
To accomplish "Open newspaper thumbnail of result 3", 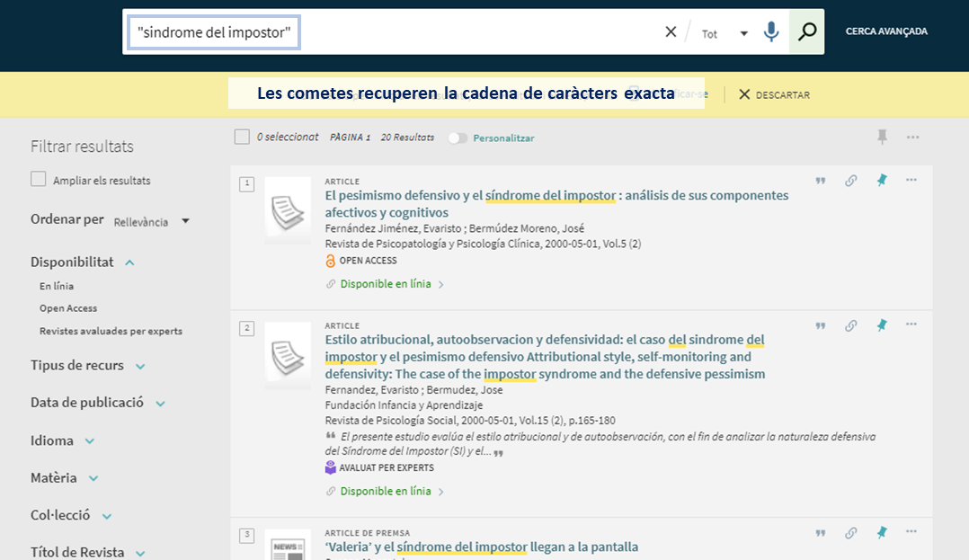I will click(288, 545).
